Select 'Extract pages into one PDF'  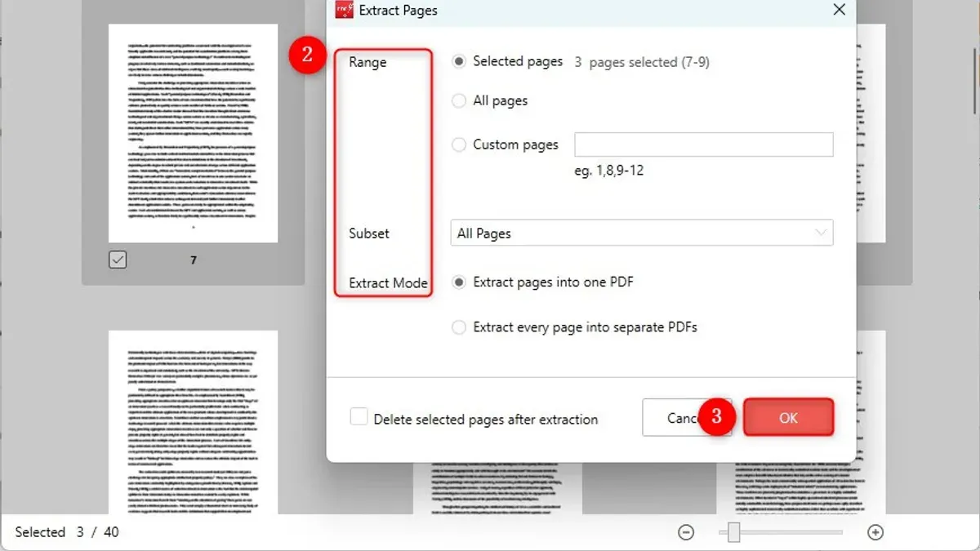459,282
